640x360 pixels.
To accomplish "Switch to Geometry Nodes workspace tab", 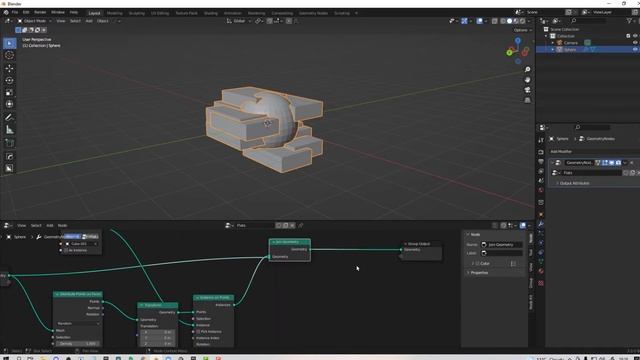I will tap(313, 13).
